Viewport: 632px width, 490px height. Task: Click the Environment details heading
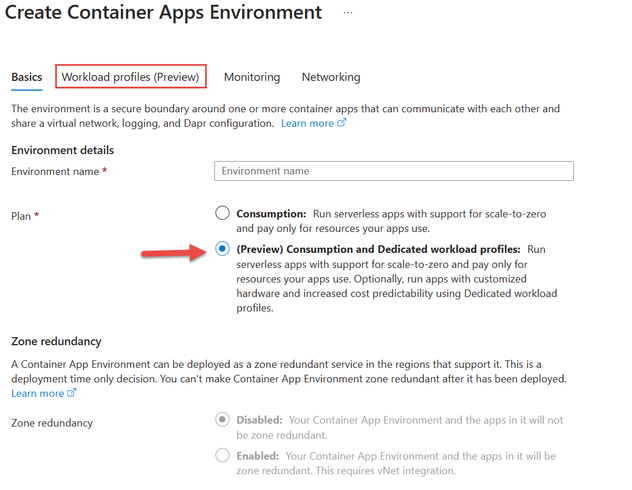coord(62,150)
